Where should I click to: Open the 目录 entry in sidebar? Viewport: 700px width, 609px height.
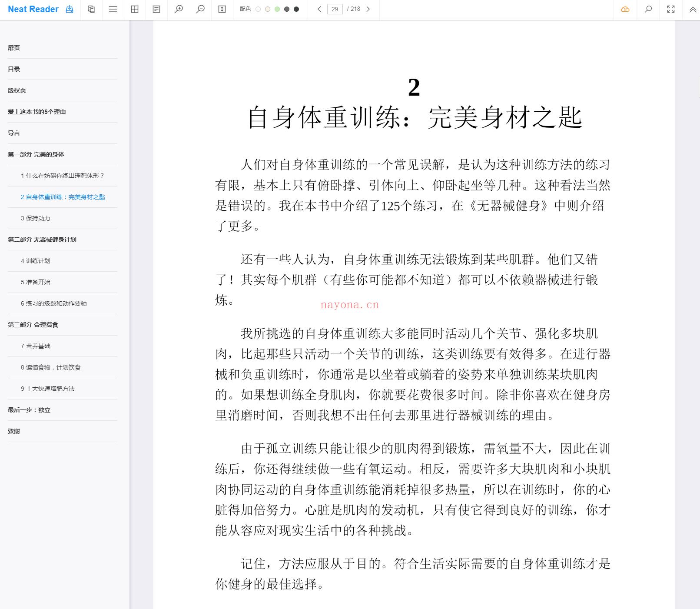[x=63, y=69]
